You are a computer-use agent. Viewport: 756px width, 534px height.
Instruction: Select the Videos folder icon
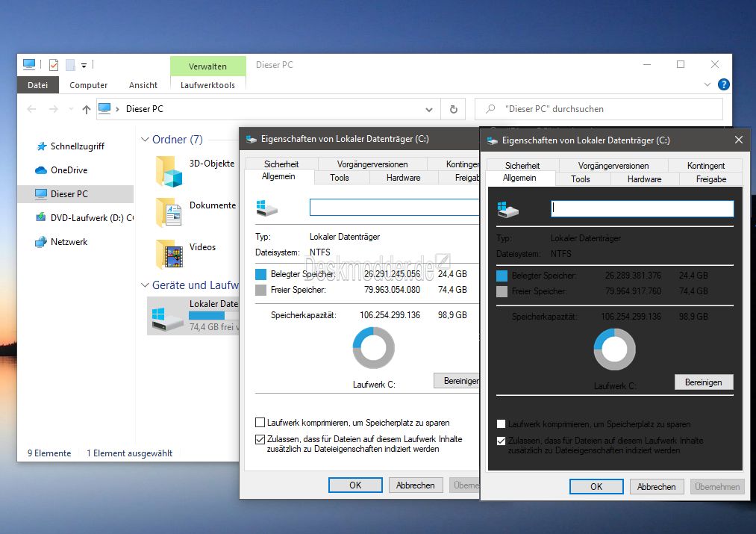click(169, 254)
